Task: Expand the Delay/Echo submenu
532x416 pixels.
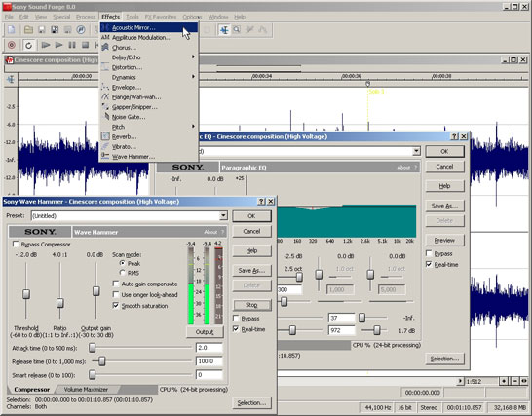Action: point(149,57)
